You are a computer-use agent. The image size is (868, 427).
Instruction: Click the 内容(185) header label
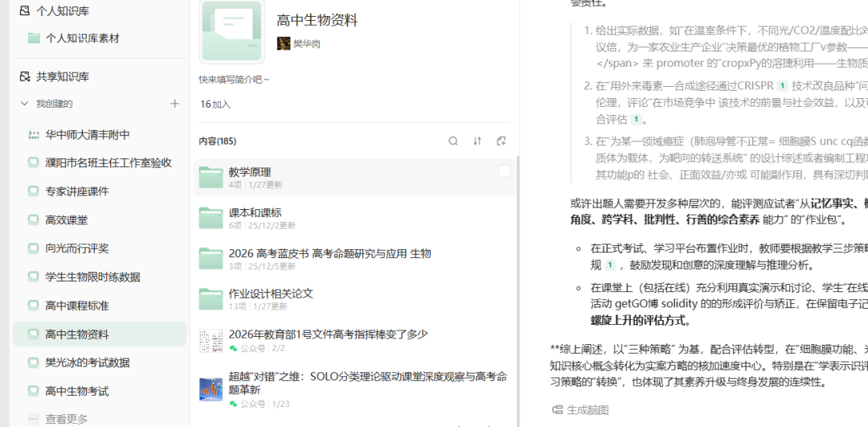(218, 142)
